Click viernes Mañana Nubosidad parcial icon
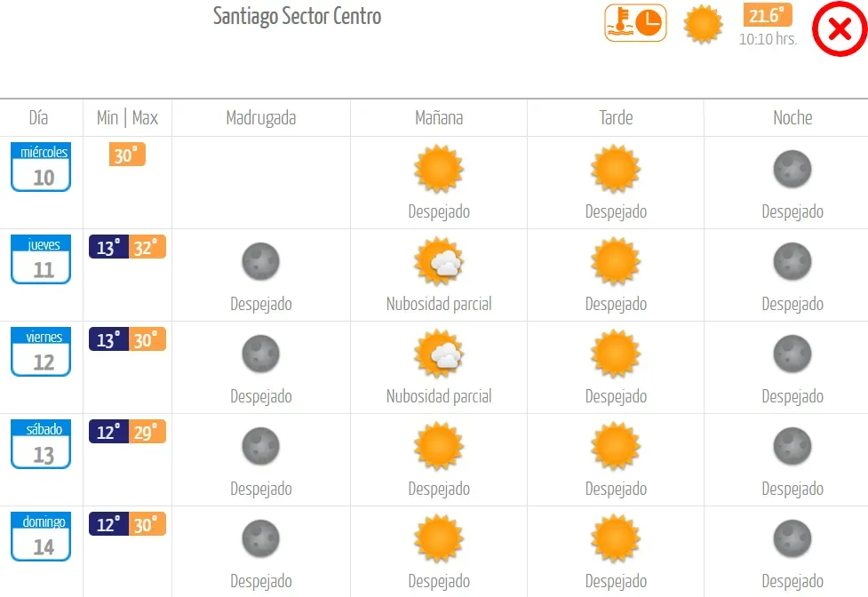The width and height of the screenshot is (868, 597). pos(439,354)
